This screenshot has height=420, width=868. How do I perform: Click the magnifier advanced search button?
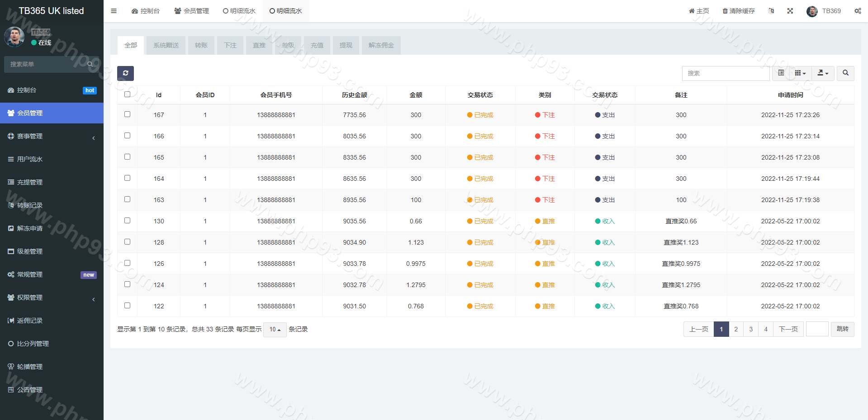(845, 73)
